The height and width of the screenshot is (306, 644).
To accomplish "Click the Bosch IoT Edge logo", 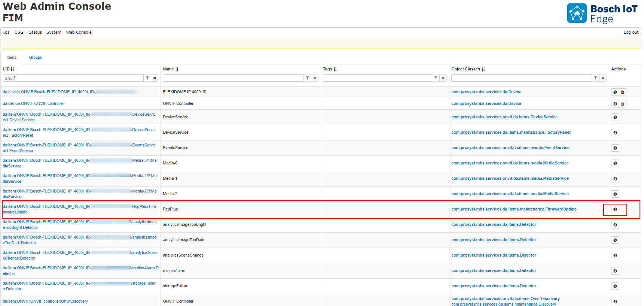I will pyautogui.click(x=602, y=13).
